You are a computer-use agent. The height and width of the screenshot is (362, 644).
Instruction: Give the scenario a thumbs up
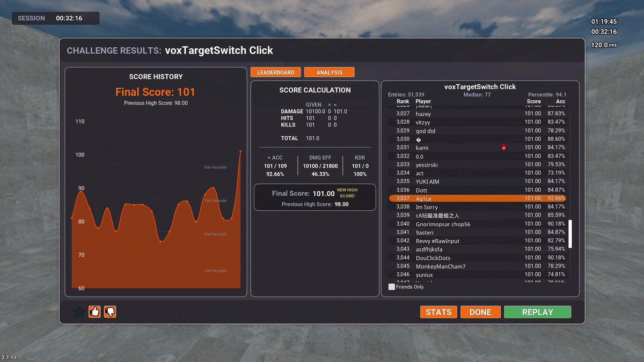pyautogui.click(x=95, y=312)
